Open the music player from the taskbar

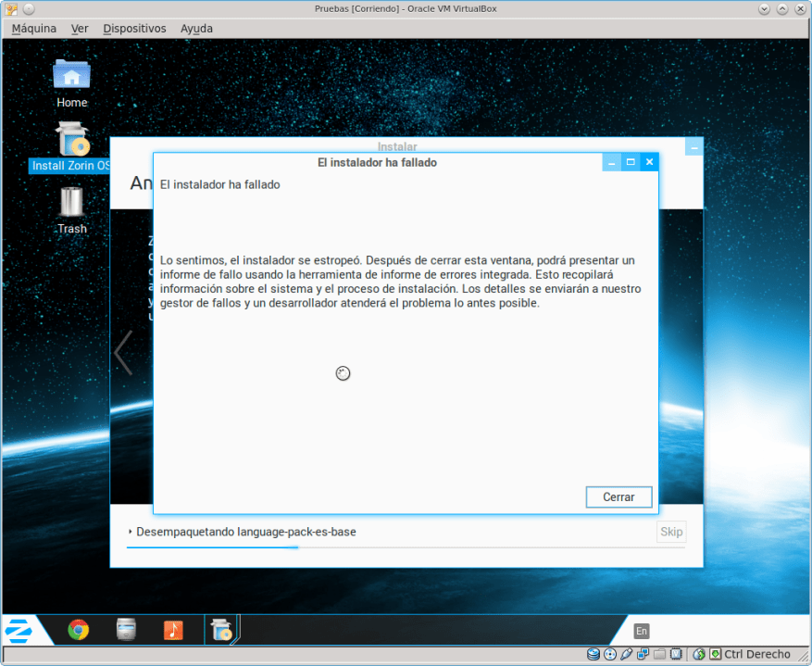(173, 630)
